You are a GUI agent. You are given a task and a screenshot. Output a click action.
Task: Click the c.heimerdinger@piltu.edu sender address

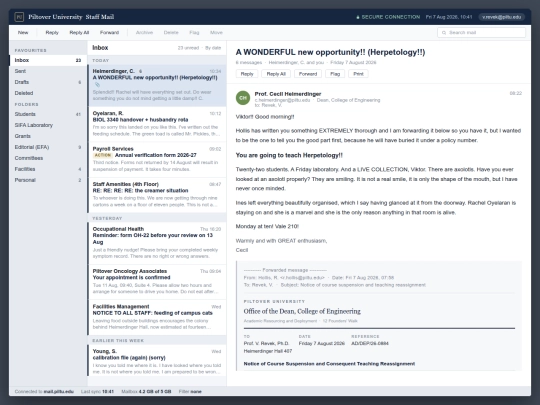click(282, 100)
